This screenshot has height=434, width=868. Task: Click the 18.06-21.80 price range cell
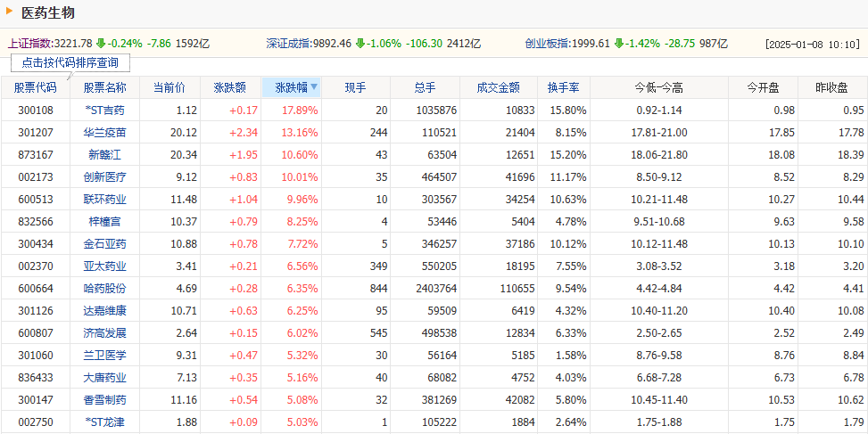tap(659, 155)
